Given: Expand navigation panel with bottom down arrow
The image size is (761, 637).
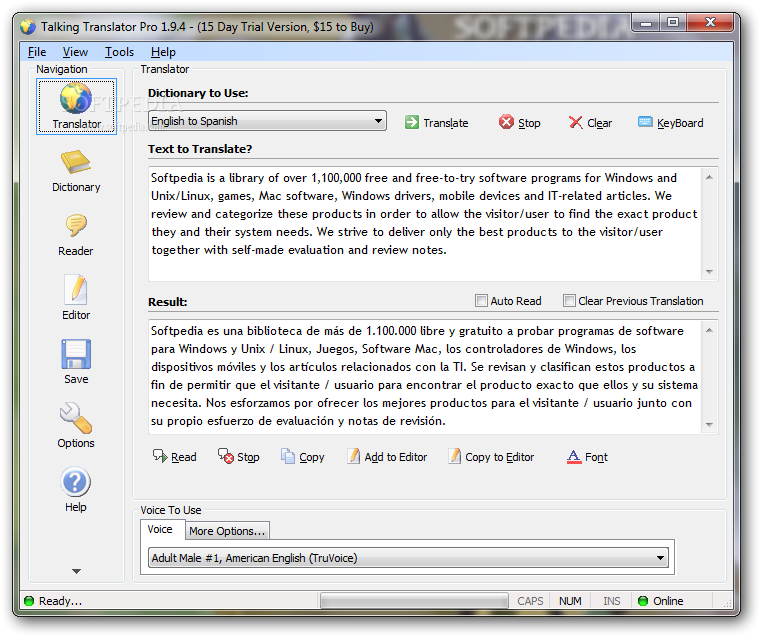Looking at the screenshot, I should (76, 571).
